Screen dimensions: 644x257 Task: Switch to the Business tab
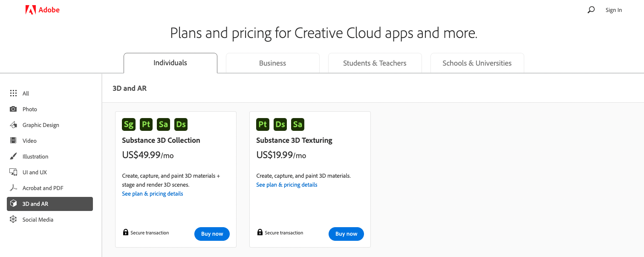(x=273, y=63)
